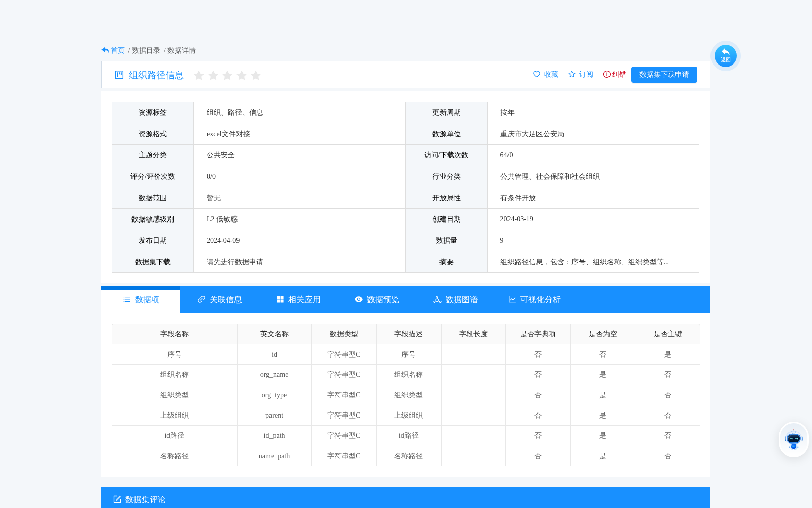Click the 有条件开放 value

coord(518,198)
